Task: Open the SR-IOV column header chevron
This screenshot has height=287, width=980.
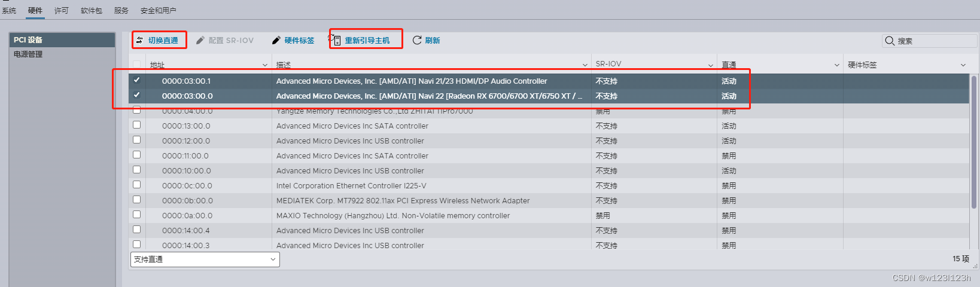Action: tap(711, 65)
